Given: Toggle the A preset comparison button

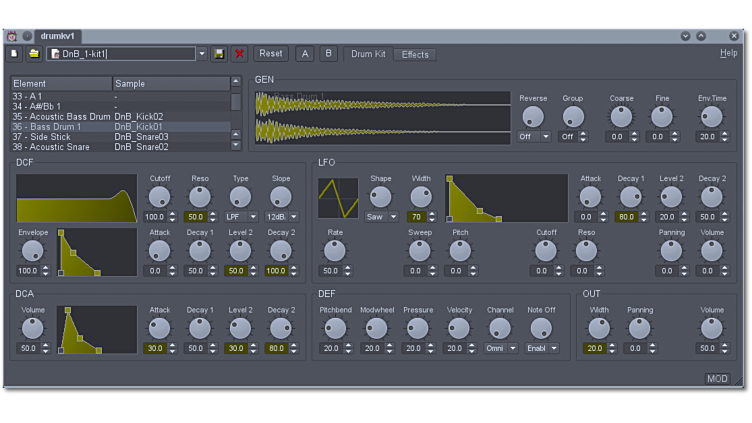Looking at the screenshot, I should (x=305, y=54).
